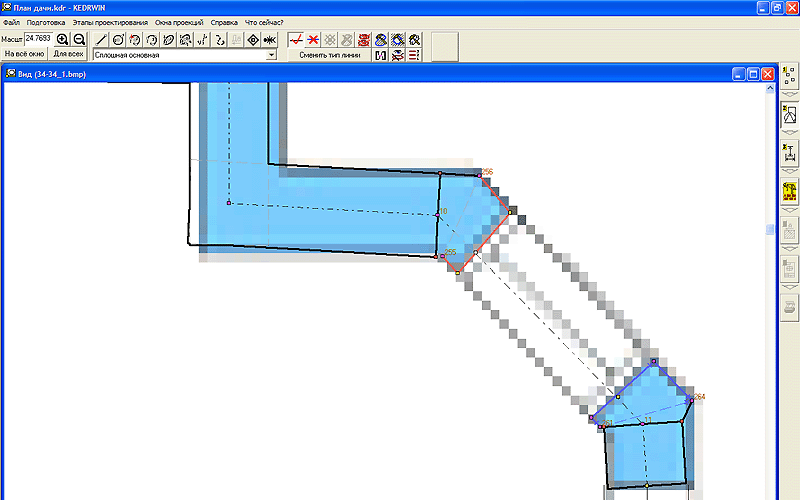Click the zoom out magnifier icon
This screenshot has width=800, height=500.
coord(79,39)
